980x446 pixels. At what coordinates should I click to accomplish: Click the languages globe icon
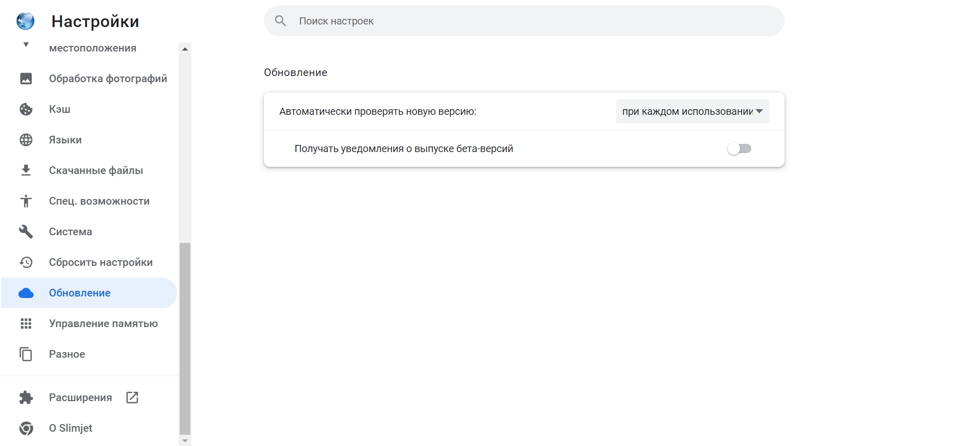pyautogui.click(x=26, y=140)
